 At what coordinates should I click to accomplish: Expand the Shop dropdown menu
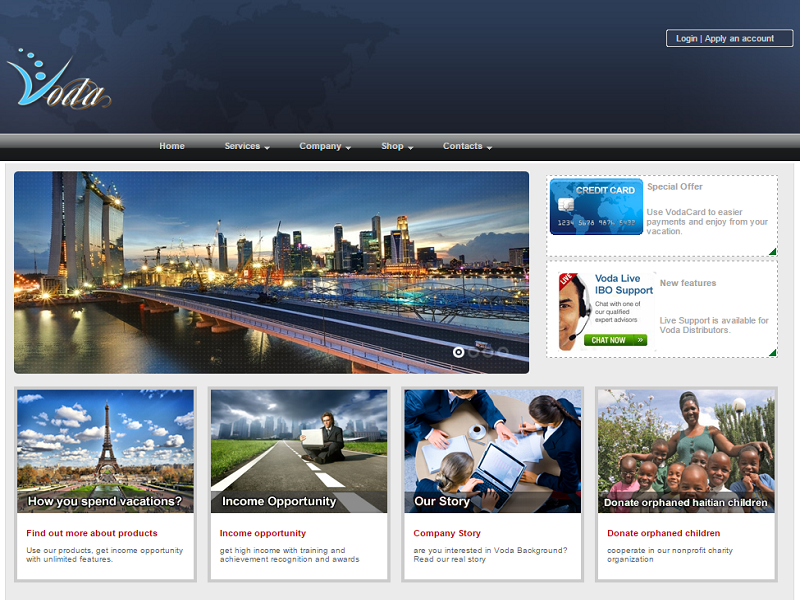[x=396, y=146]
